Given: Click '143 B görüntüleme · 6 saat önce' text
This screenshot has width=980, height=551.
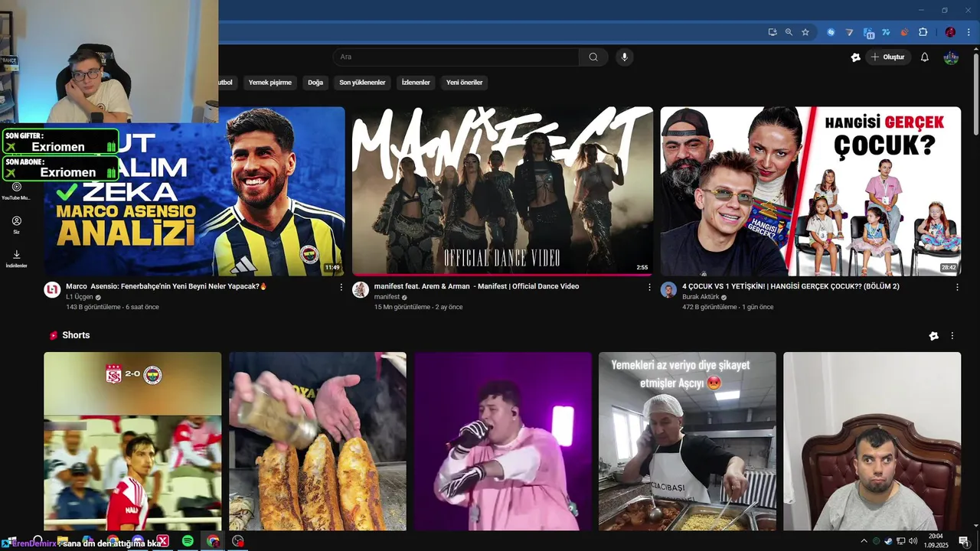Looking at the screenshot, I should pyautogui.click(x=113, y=307).
